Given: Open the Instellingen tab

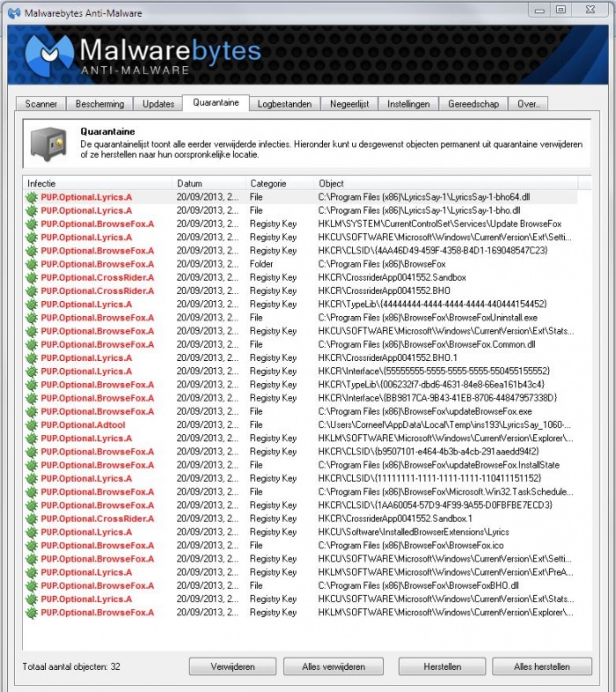Looking at the screenshot, I should click(408, 104).
